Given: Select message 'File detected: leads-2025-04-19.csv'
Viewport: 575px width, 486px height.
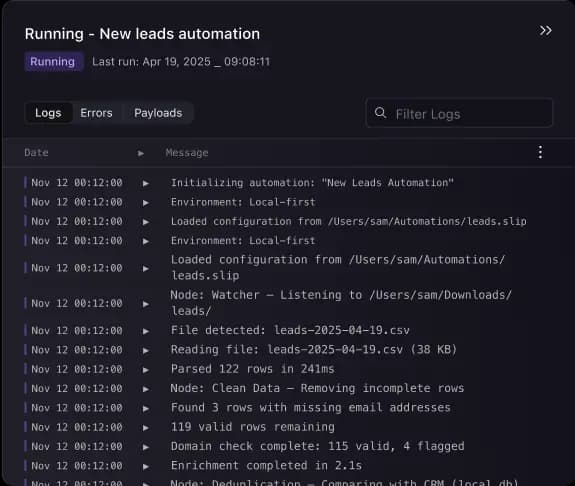Looking at the screenshot, I should 290,330.
